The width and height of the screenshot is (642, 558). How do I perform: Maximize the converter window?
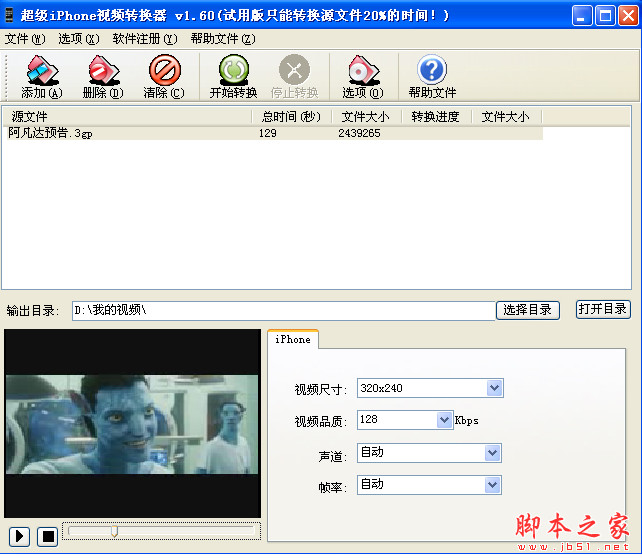(605, 16)
